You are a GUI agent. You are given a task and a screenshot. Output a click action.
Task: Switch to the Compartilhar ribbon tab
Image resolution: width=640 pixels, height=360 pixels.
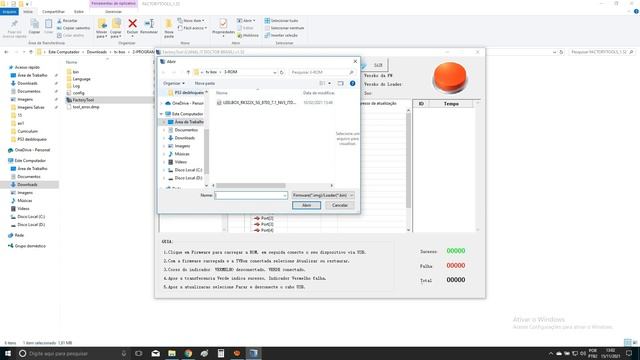point(53,11)
